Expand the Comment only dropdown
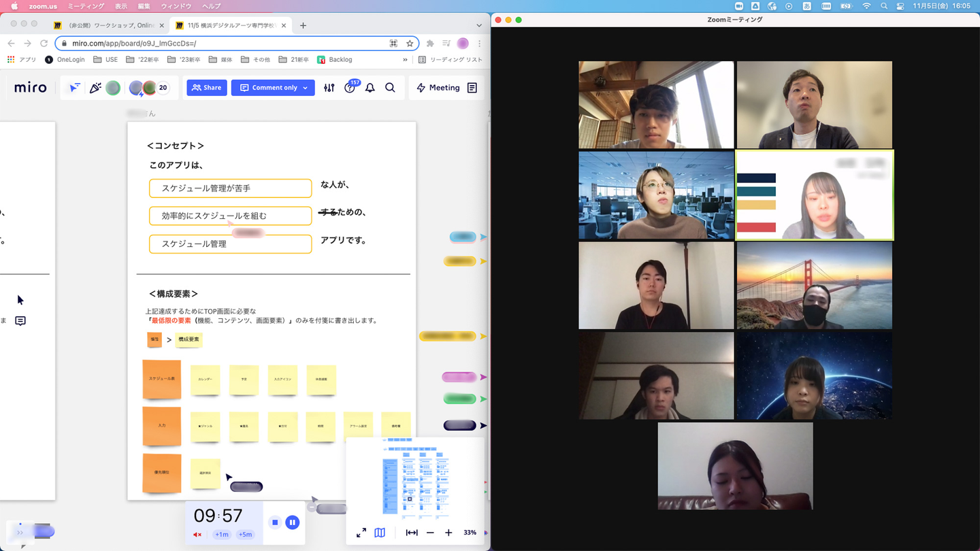The height and width of the screenshot is (551, 980). coord(306,88)
